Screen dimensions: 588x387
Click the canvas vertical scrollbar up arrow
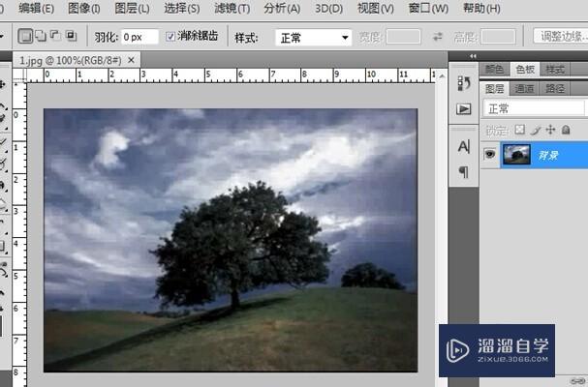tap(442, 76)
